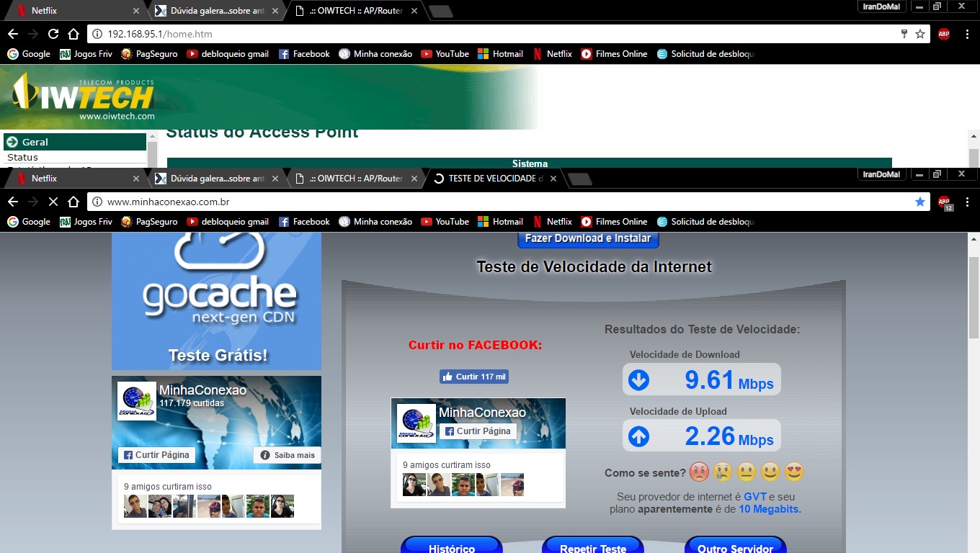Click the Curtir 117 mil Facebook like button
This screenshot has height=553, width=980.
coord(474,377)
